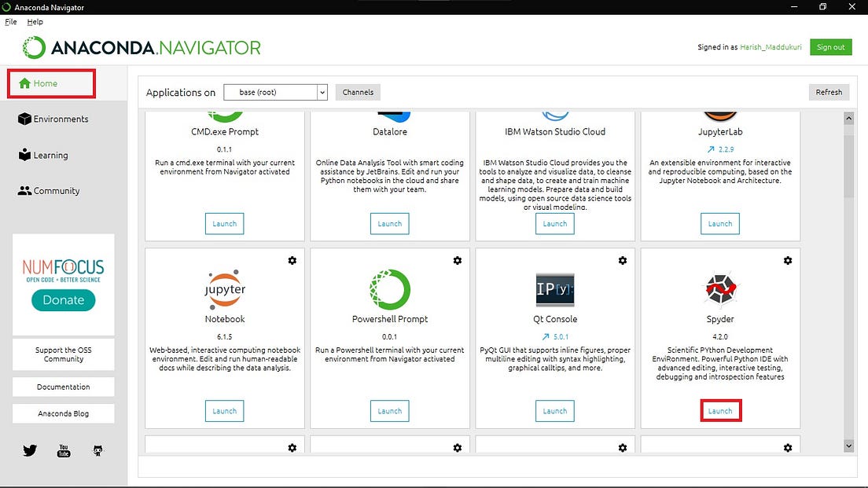
Task: Click the NumFOCUS logo image
Action: (63, 270)
